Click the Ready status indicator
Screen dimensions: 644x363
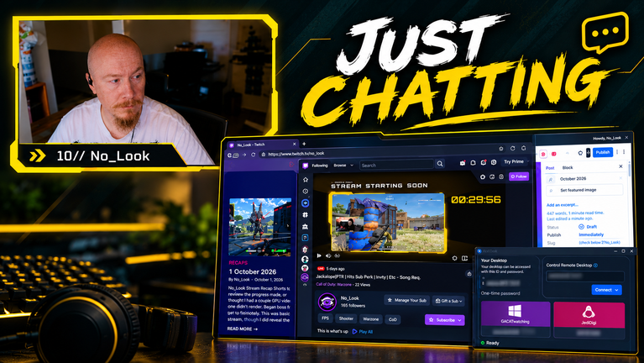pyautogui.click(x=490, y=343)
